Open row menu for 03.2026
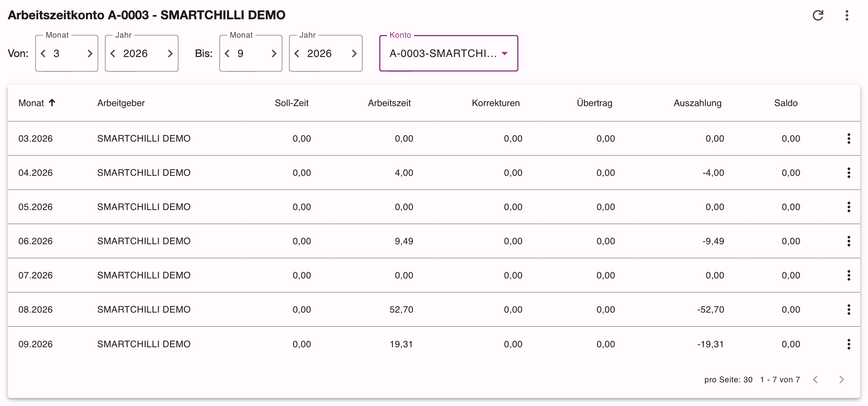 (849, 139)
